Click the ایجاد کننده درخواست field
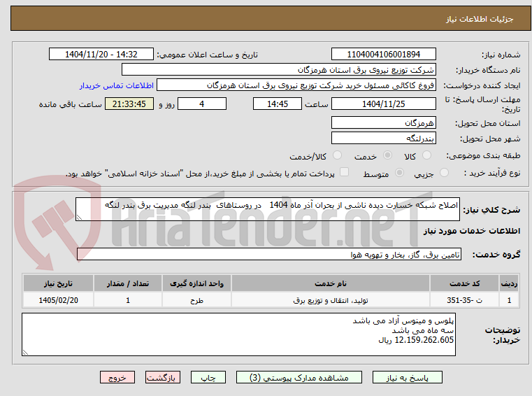 click(x=296, y=85)
